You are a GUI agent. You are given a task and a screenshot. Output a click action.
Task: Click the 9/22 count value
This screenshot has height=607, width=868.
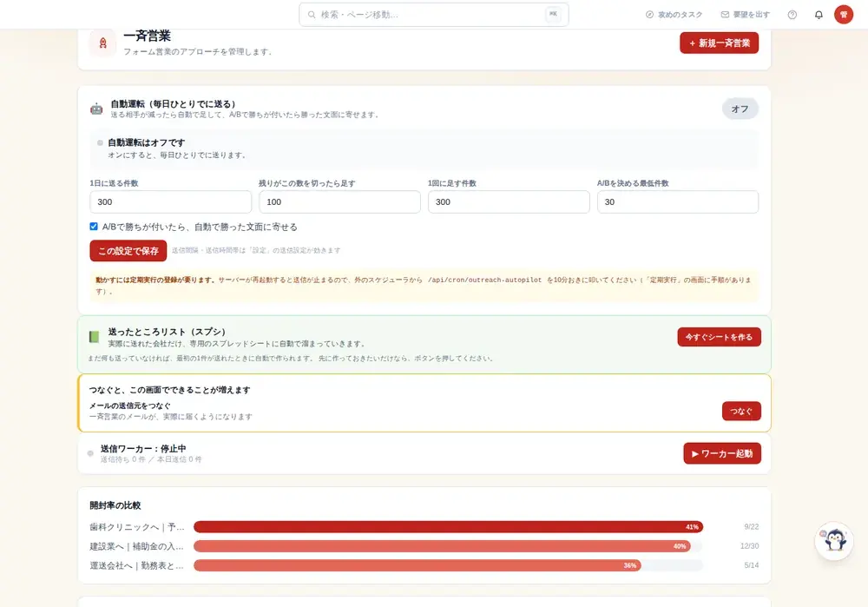point(751,527)
